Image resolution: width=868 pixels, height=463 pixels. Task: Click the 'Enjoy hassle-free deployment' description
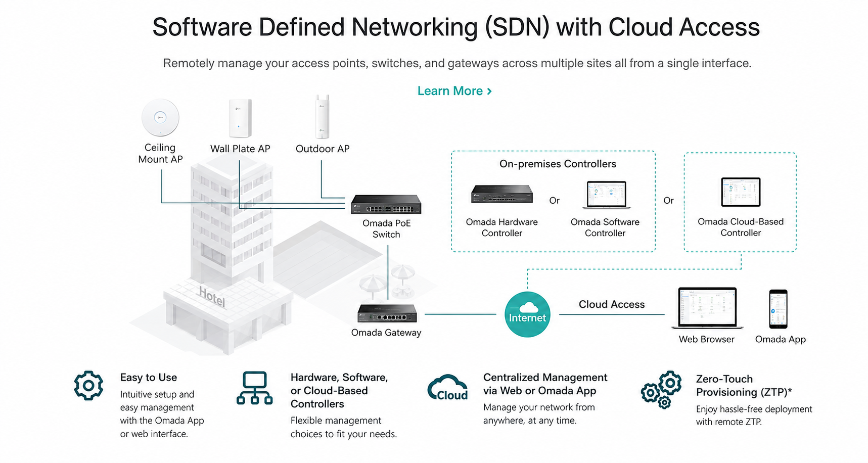click(x=754, y=415)
